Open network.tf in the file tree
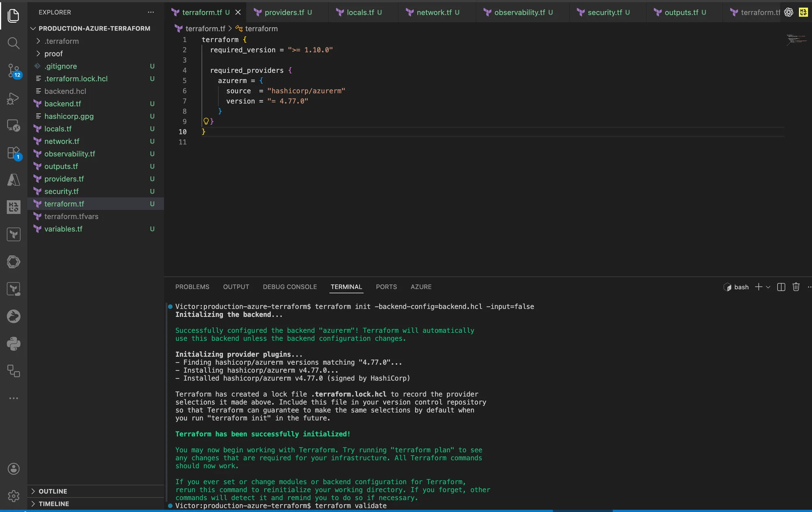Image resolution: width=812 pixels, height=512 pixels. click(x=96, y=141)
